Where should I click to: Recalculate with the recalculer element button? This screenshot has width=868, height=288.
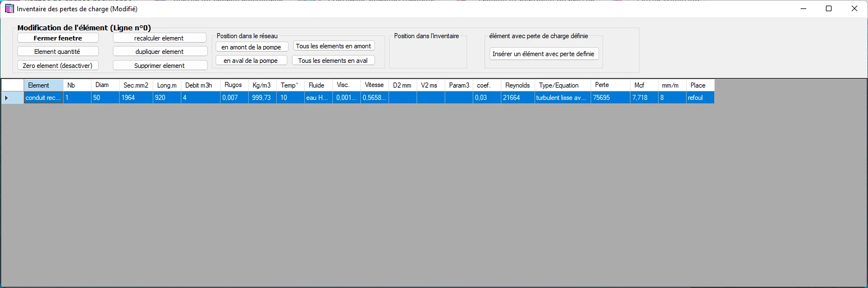click(x=160, y=38)
